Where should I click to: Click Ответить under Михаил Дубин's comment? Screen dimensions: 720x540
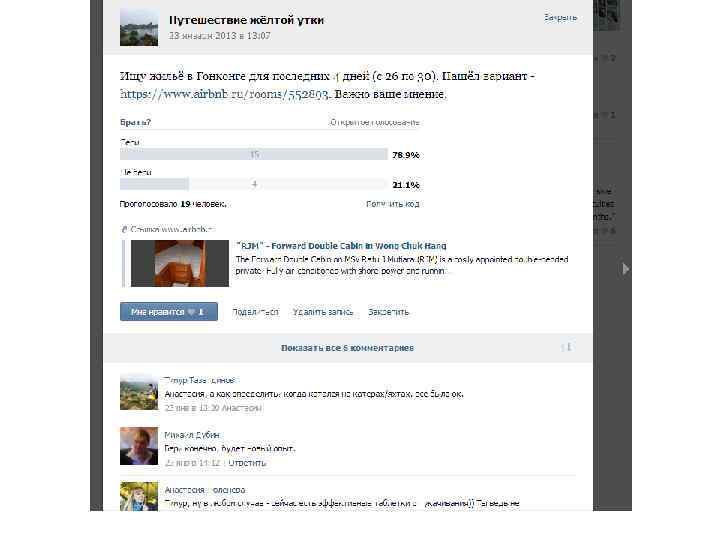pos(247,463)
